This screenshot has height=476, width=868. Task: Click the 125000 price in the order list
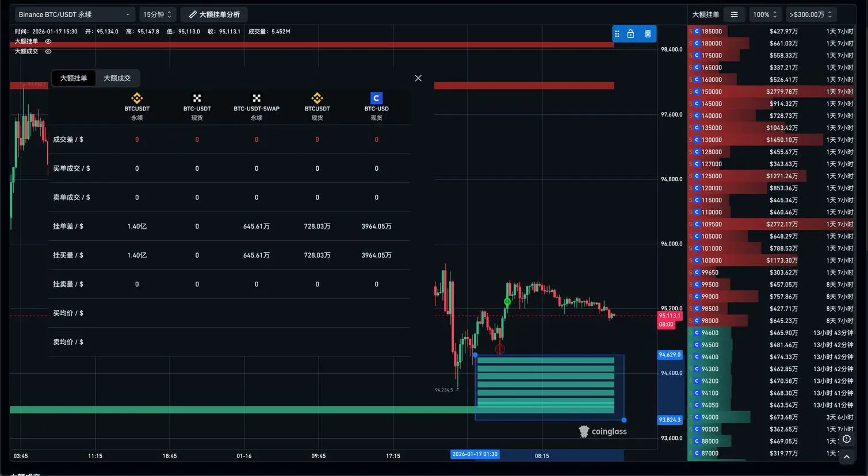712,176
